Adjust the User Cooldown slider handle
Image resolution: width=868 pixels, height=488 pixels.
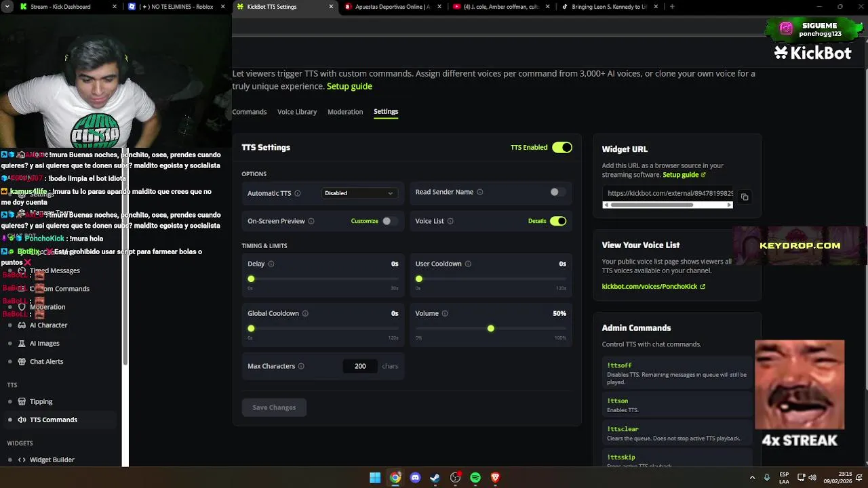click(x=419, y=279)
